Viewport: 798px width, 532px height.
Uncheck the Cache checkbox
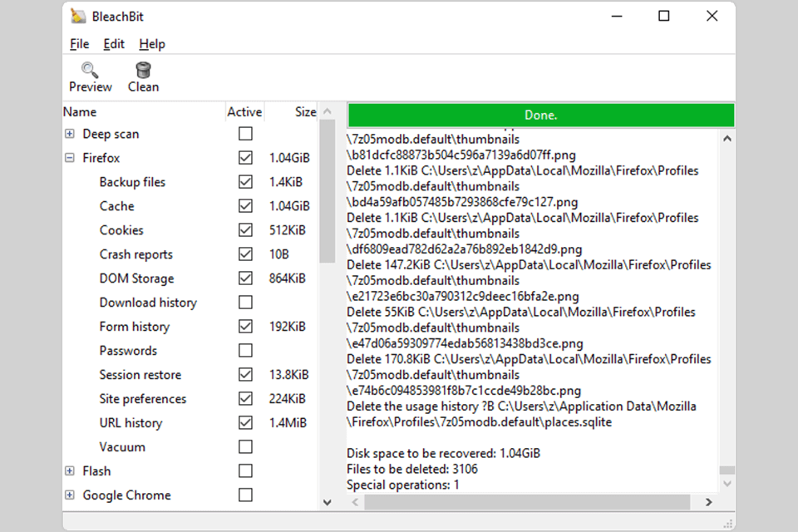[x=245, y=205]
